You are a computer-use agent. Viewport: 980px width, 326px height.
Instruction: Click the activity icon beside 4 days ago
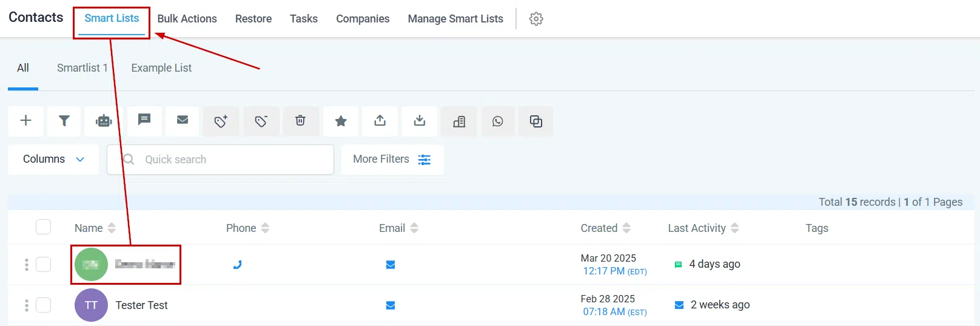click(x=678, y=265)
